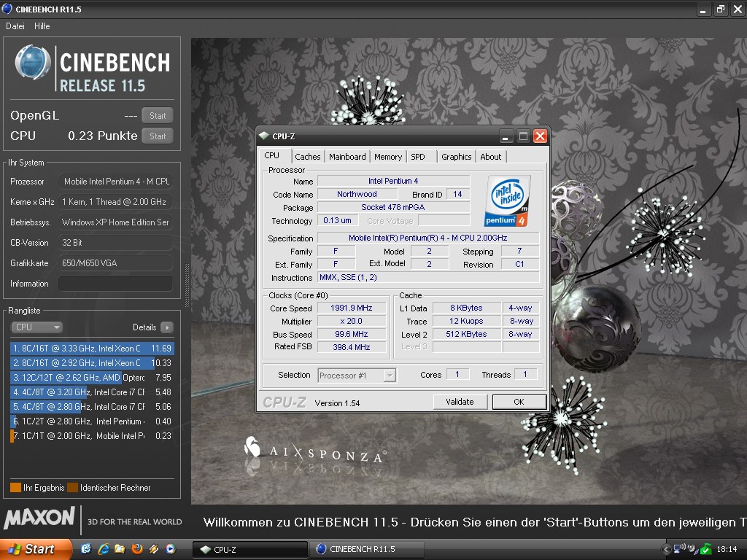Click the green security shield tray icon
Viewport: 747px width, 560px height.
pos(705,549)
